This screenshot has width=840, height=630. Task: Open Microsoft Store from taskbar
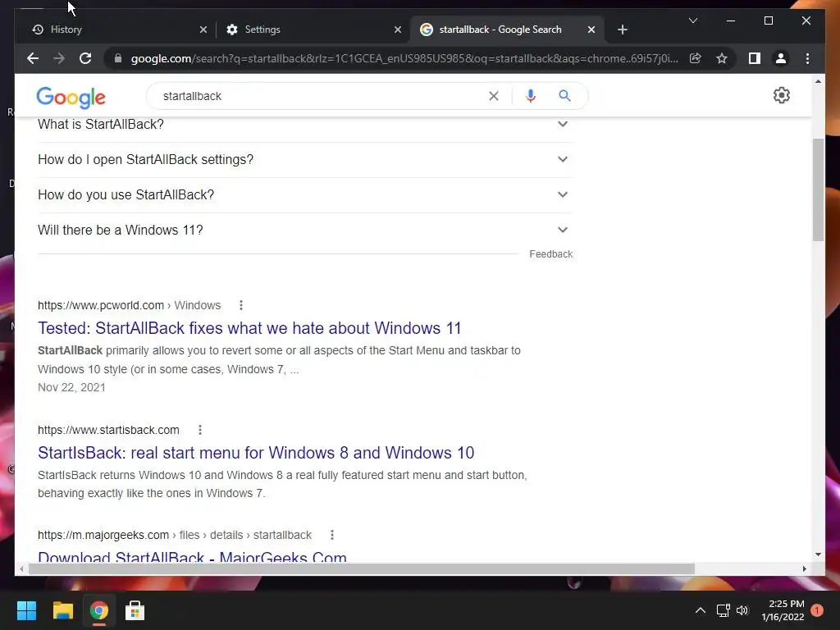(135, 610)
